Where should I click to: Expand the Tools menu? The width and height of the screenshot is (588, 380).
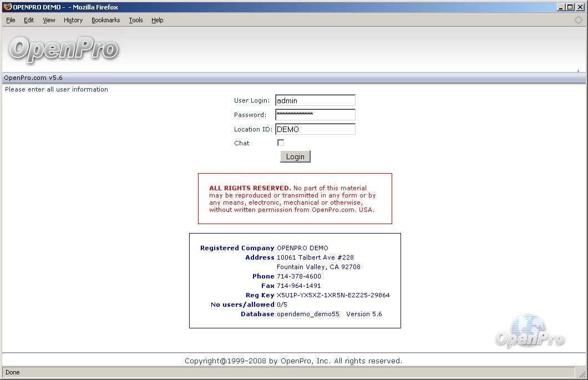click(x=136, y=20)
